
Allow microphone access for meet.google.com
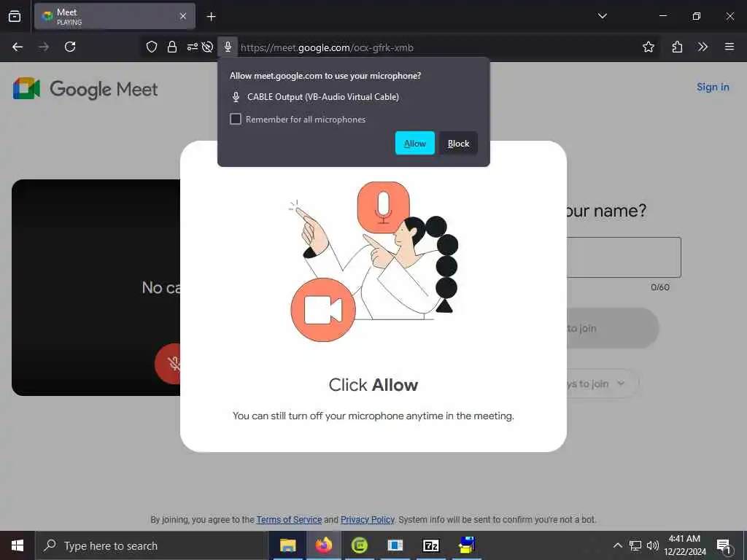(x=414, y=143)
